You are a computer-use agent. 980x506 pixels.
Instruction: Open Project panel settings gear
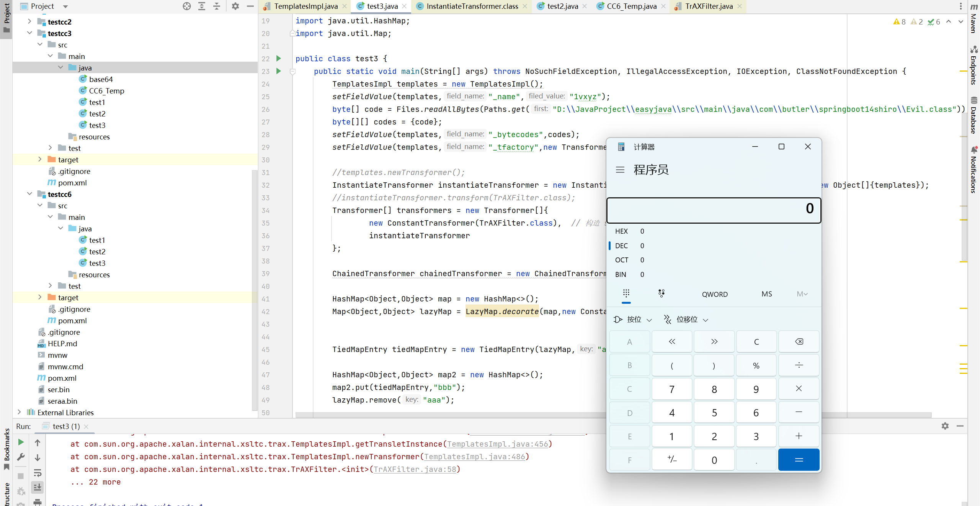[x=235, y=6]
